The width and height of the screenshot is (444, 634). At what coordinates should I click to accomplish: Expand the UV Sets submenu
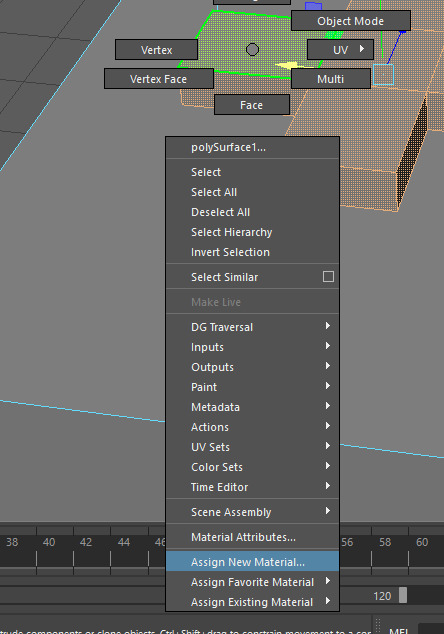click(252, 447)
